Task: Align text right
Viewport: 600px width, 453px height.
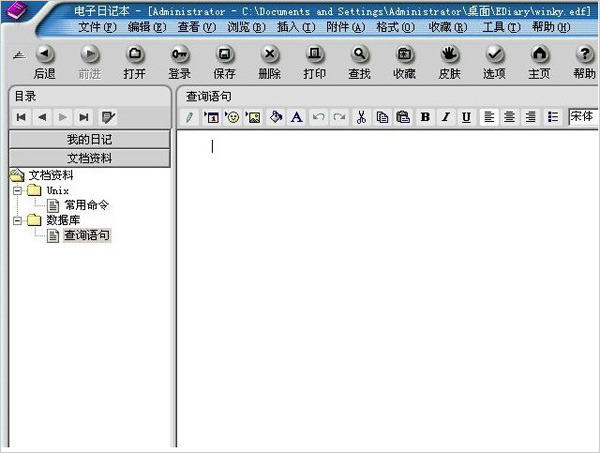Action: tap(530, 117)
